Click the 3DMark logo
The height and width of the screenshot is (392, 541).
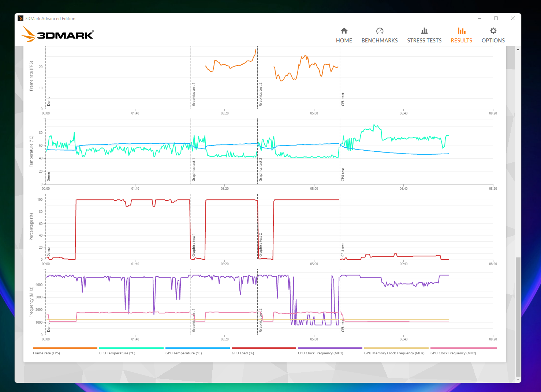pos(57,34)
